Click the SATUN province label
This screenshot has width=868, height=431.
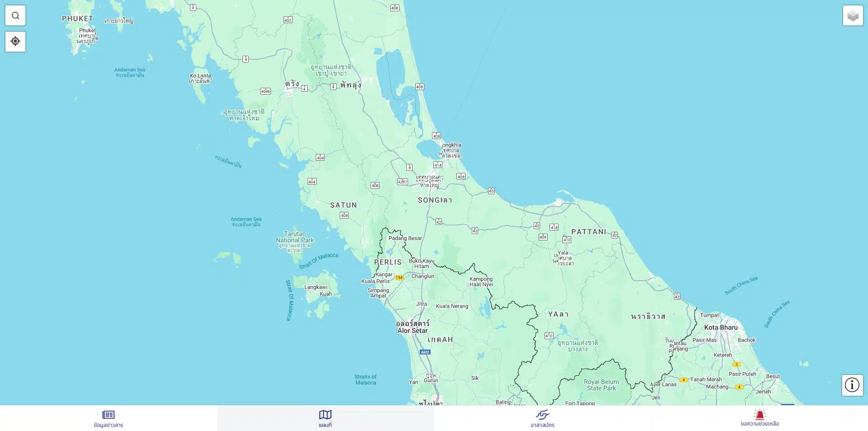(x=343, y=205)
